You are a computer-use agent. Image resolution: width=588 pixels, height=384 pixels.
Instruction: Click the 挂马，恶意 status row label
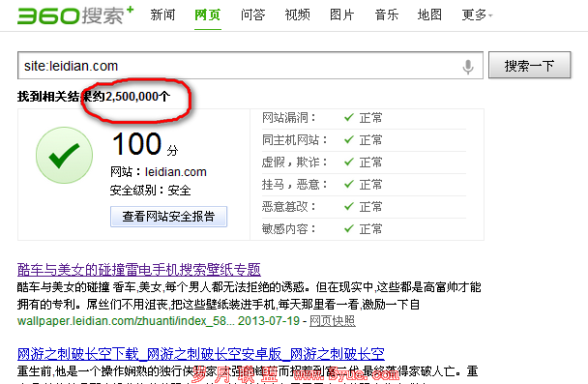(x=294, y=184)
